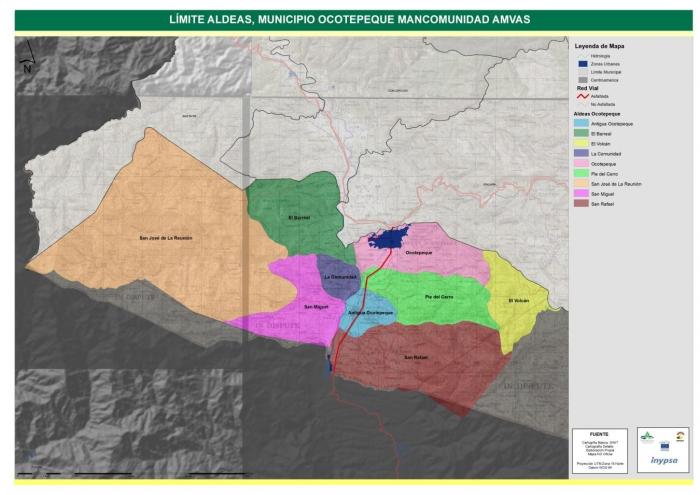
Task: Select the San Rafael brown legend swatch
Action: [x=581, y=203]
